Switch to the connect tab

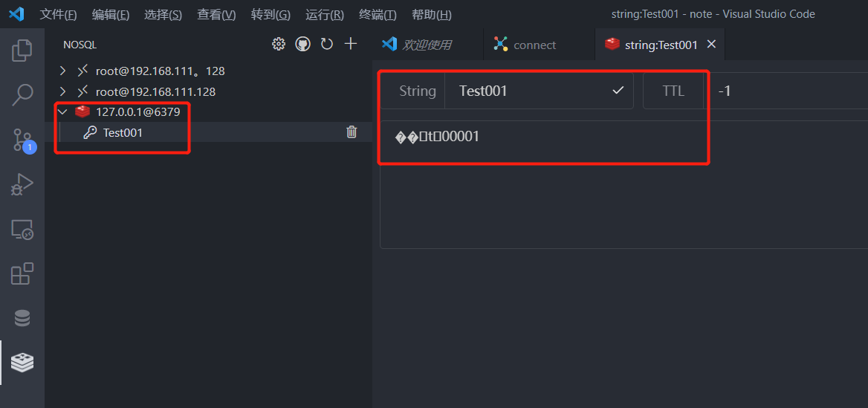tap(540, 45)
